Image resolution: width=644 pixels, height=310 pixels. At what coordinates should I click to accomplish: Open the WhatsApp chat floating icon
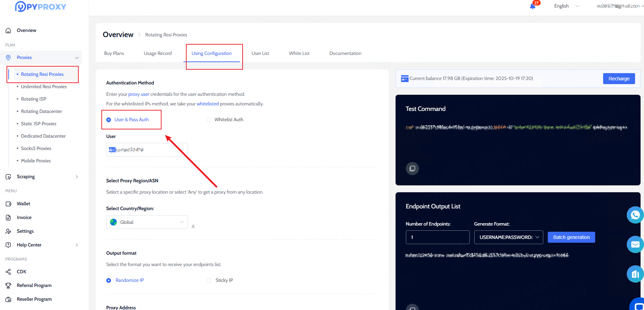point(635,215)
